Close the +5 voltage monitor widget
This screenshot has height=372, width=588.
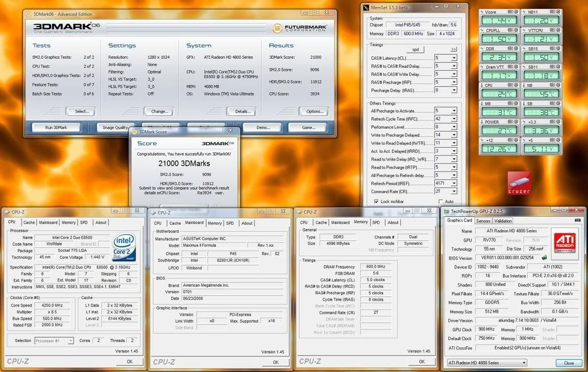point(558,140)
